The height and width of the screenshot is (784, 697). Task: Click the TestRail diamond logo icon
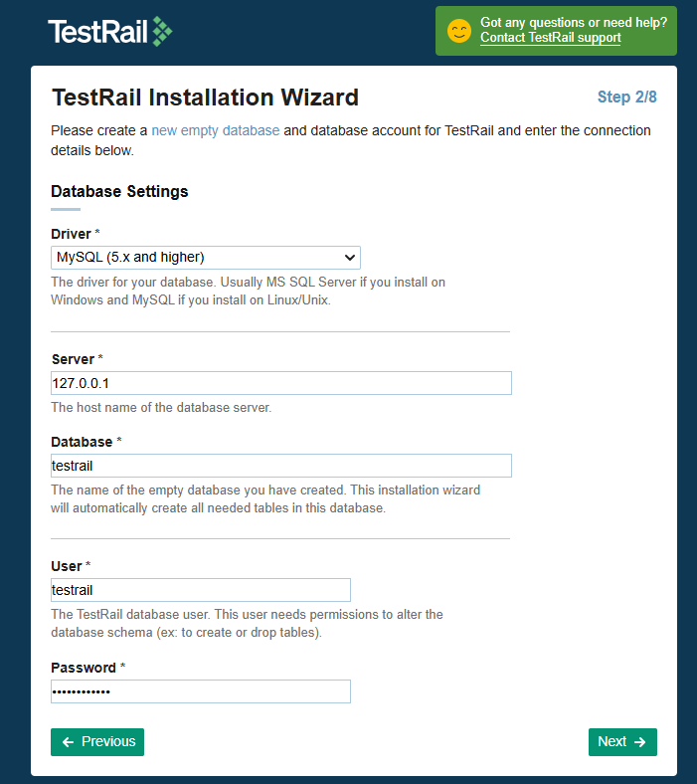tap(162, 32)
